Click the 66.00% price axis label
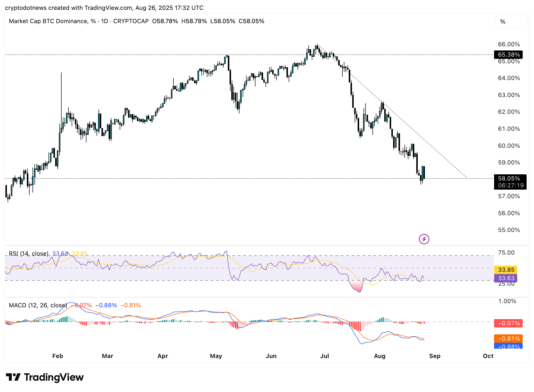 click(509, 44)
